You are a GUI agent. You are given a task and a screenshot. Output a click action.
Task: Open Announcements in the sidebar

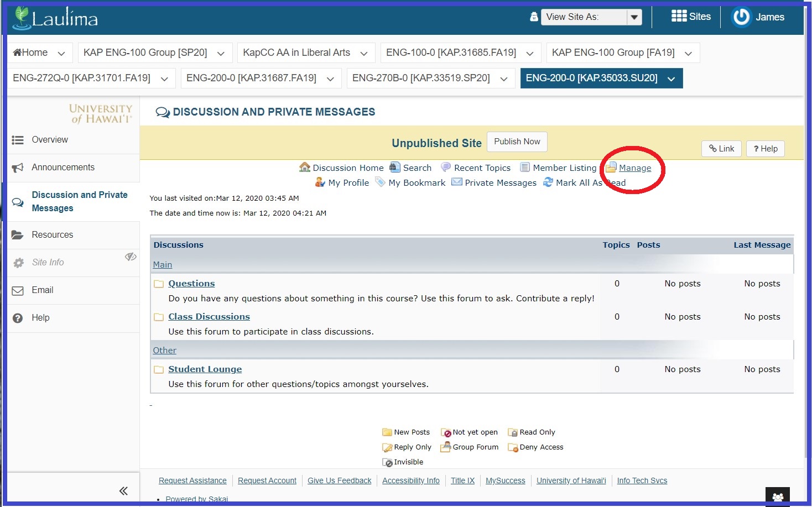63,168
